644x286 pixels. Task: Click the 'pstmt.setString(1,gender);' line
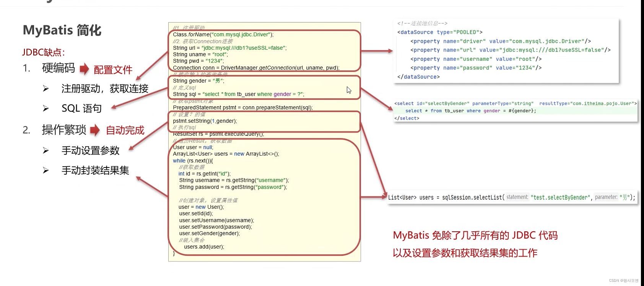(205, 121)
